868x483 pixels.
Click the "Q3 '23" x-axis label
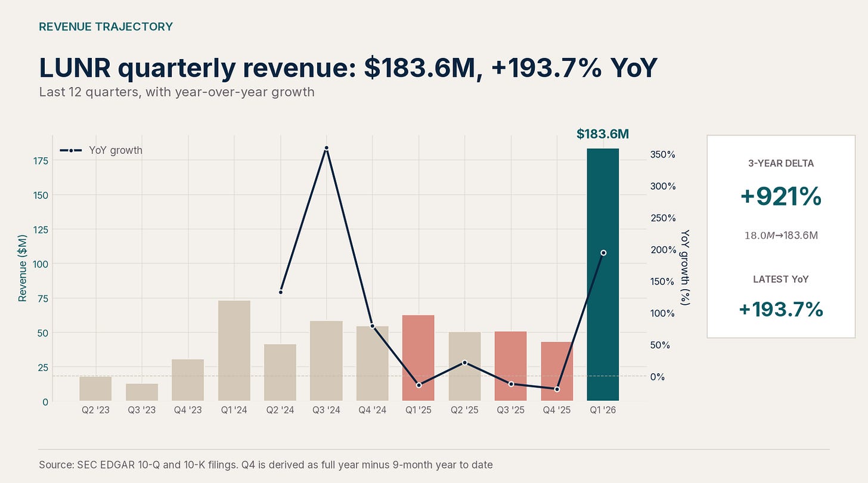click(141, 411)
